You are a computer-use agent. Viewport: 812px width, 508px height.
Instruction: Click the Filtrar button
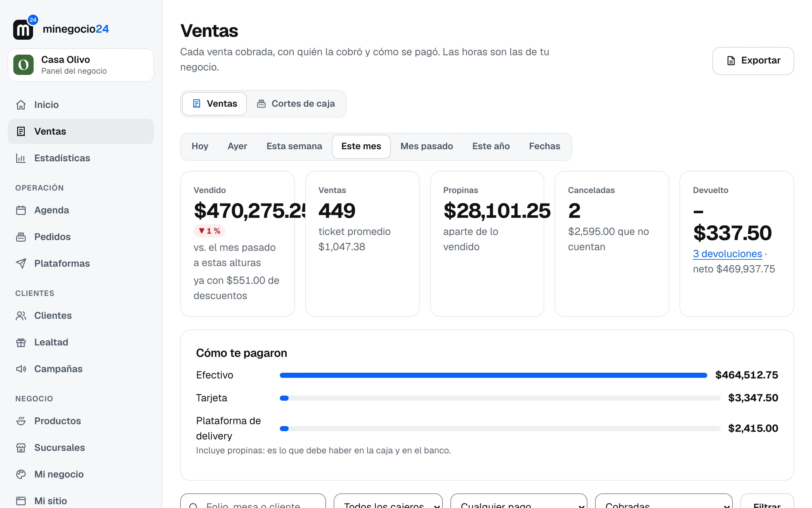(x=767, y=501)
